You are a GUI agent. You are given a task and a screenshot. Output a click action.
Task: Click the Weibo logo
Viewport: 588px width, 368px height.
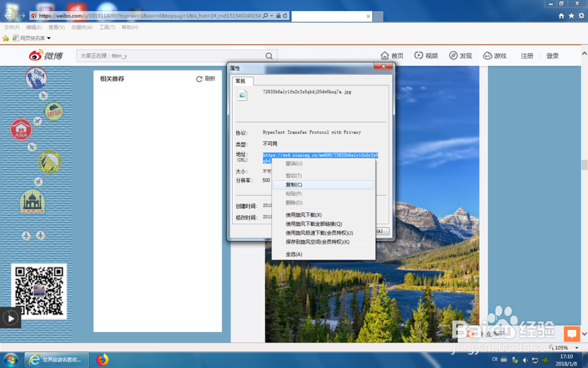[x=46, y=55]
